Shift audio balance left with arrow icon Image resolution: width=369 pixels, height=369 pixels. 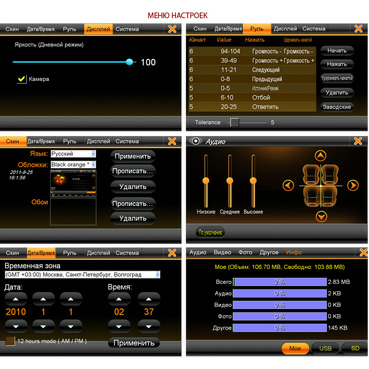pos(288,186)
